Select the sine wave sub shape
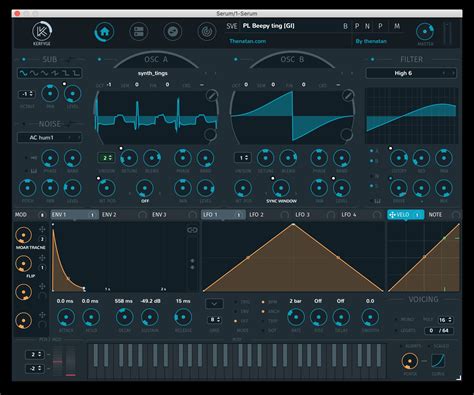The height and width of the screenshot is (395, 474). point(23,73)
